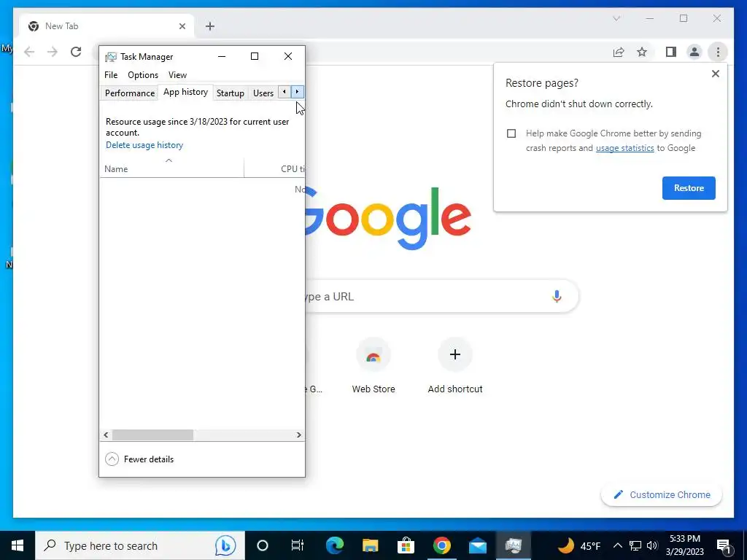Open the weather widget showing 45°F
Image resolution: width=747 pixels, height=560 pixels.
(579, 545)
